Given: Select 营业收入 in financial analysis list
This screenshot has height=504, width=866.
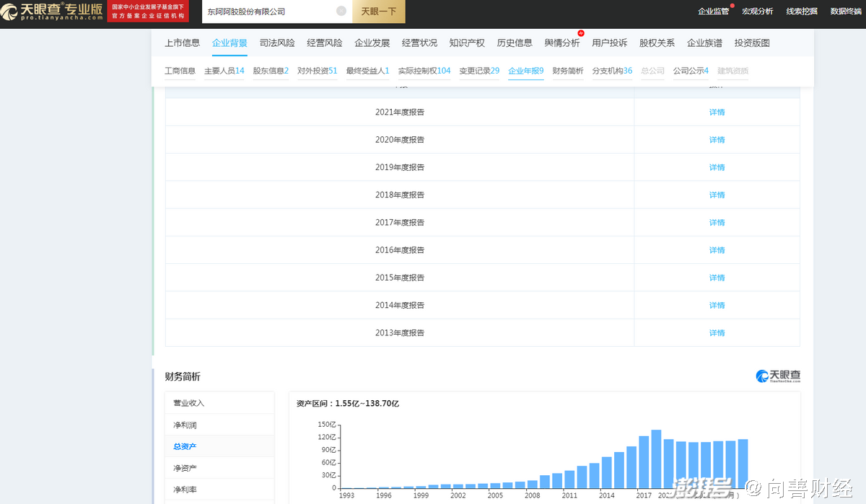Looking at the screenshot, I should pyautogui.click(x=189, y=403).
